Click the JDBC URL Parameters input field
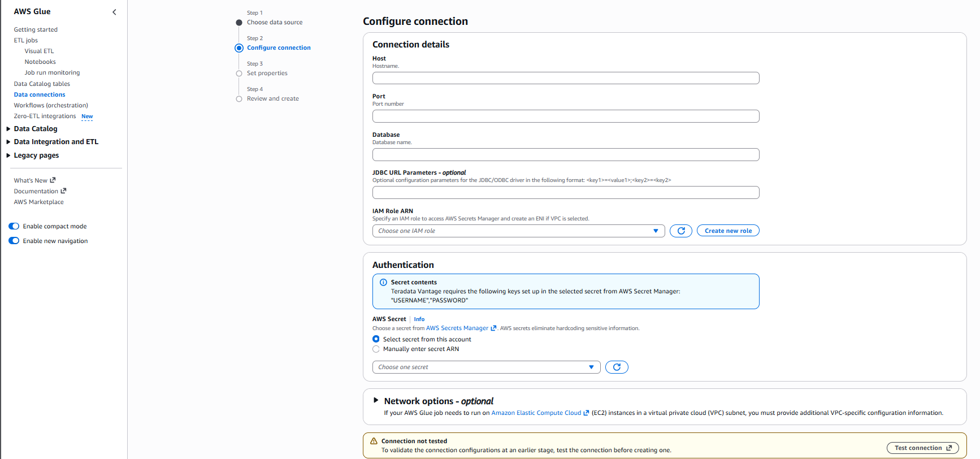This screenshot has height=459, width=980. click(x=566, y=193)
